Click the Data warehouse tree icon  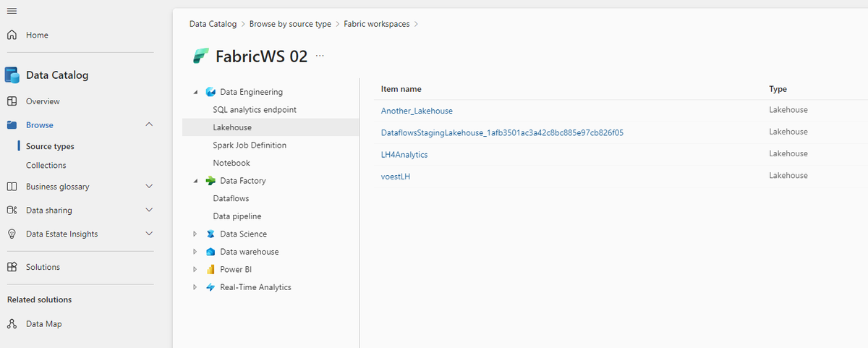[x=210, y=252]
